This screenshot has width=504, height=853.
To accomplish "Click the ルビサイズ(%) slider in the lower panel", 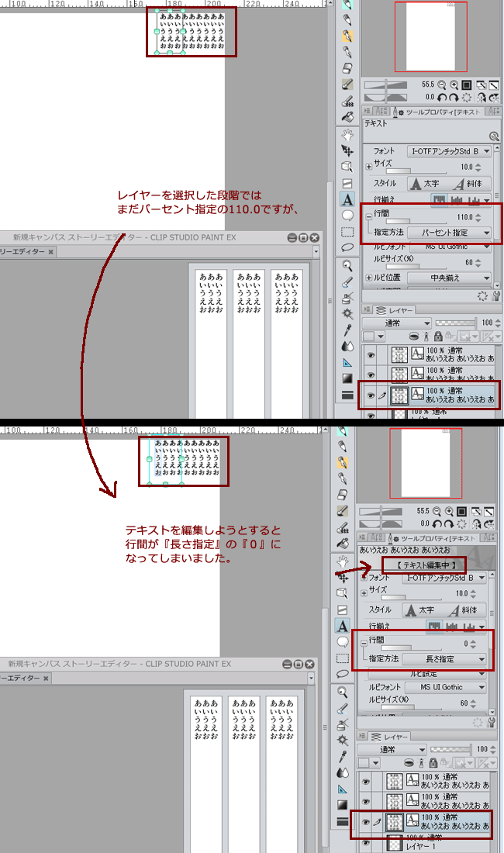I will pos(412,706).
